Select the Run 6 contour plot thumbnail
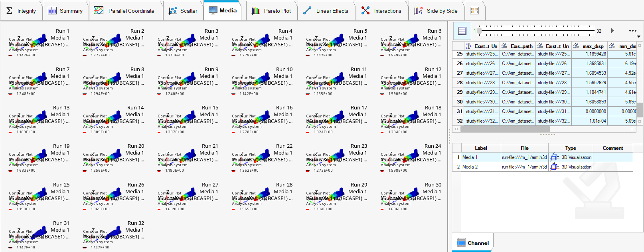This screenshot has width=644, height=252. 411,43
